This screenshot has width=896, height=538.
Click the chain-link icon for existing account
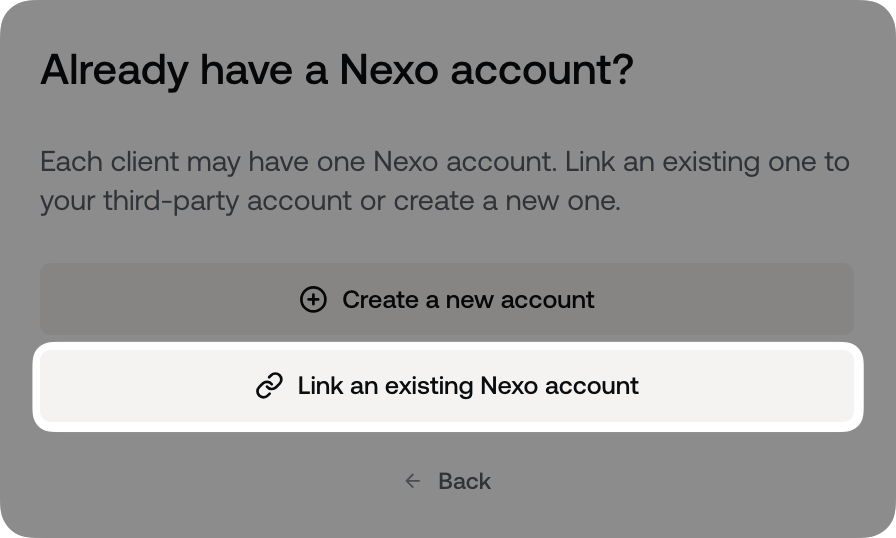tap(269, 386)
